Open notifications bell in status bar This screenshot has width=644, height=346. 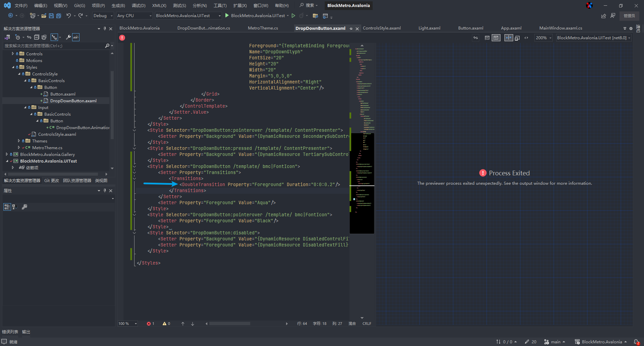(636, 342)
